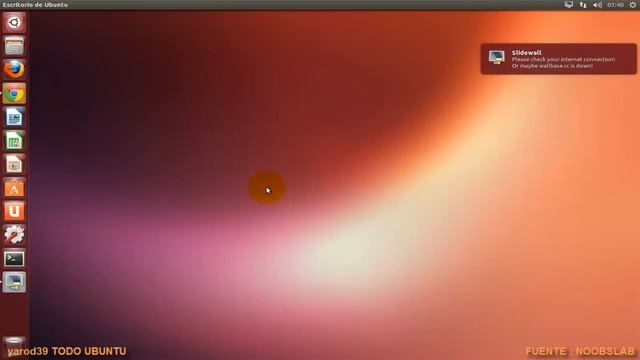Open Ubuntu Software Center launcher icon
Viewport: 640px width, 360px height.
click(x=14, y=188)
